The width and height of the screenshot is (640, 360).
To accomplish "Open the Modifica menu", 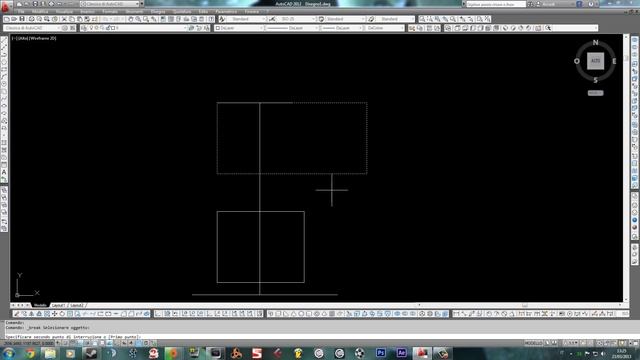I will 40,11.
